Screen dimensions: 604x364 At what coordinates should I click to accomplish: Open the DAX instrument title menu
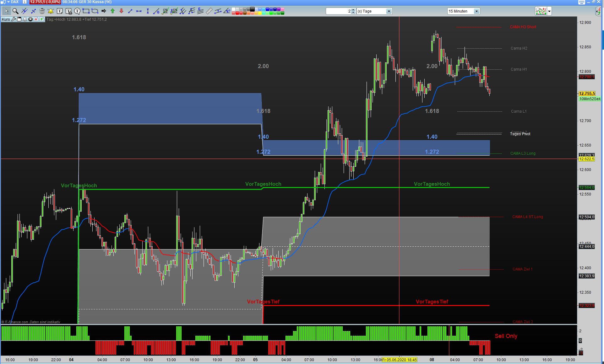[15, 2]
